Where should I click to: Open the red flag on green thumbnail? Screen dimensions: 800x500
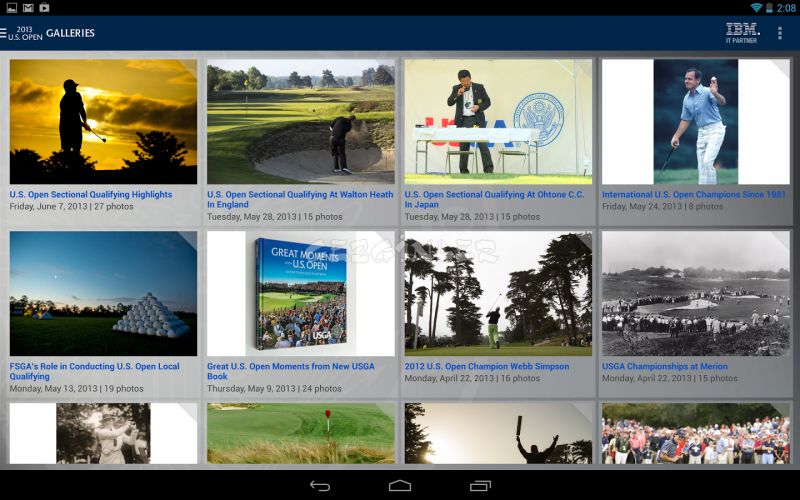301,433
